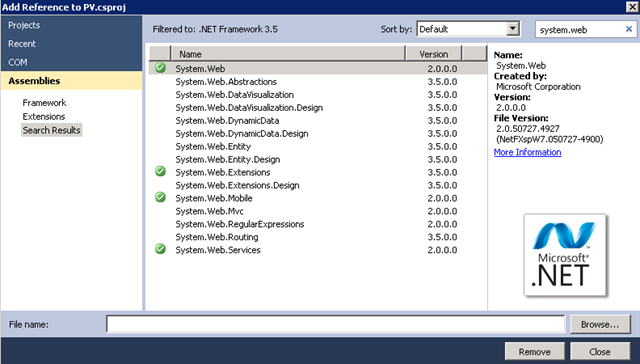Click the 'Microsoft Corporation' text in details
Viewport: 640px width, 364px height.
[538, 87]
